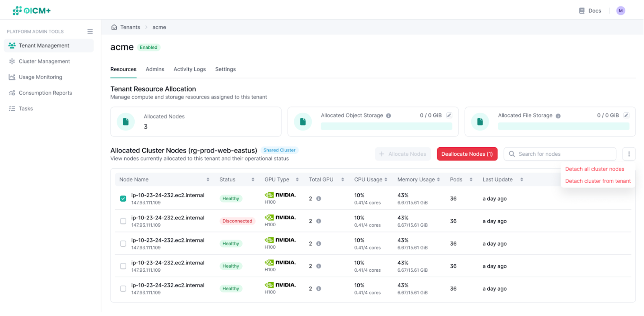Viewport: 644px width, 316px height.
Task: Open the Activity Logs tab
Action: 190,69
